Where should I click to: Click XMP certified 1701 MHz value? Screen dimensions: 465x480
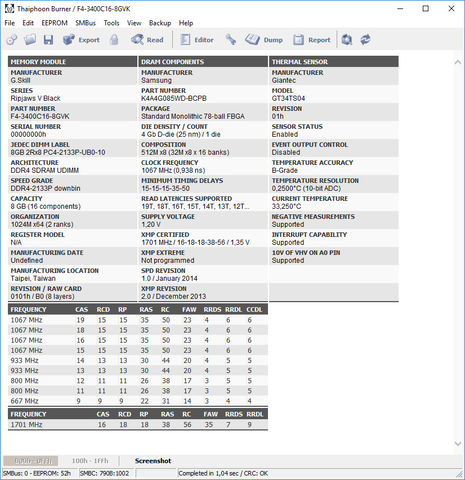point(195,242)
